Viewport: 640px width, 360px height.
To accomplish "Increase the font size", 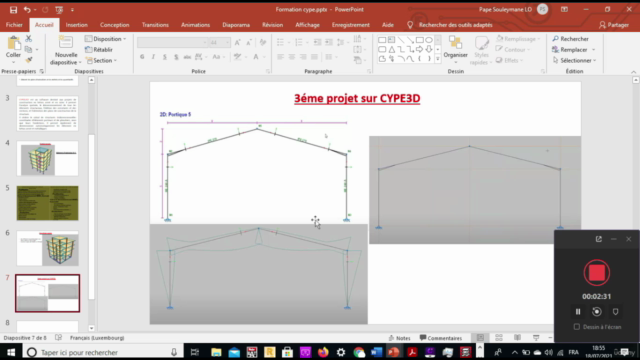I will click(x=238, y=42).
